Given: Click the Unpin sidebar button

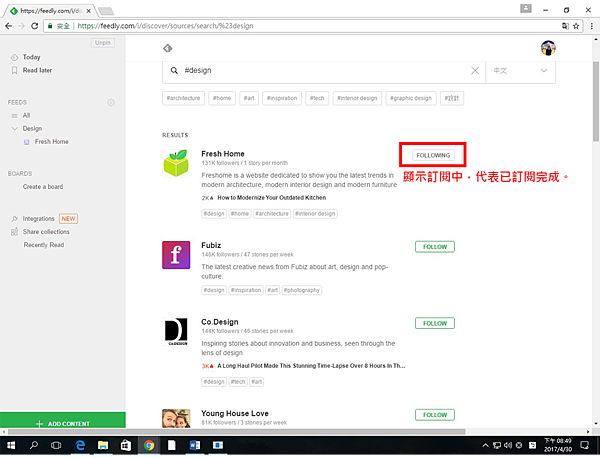Looking at the screenshot, I should tap(103, 43).
